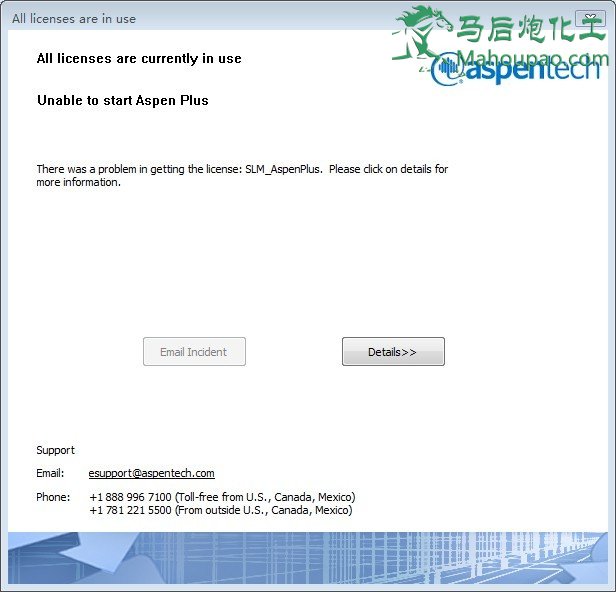Viewport: 616px width, 592px height.
Task: Select the phone number +1 781 221 5500
Action: click(130, 510)
